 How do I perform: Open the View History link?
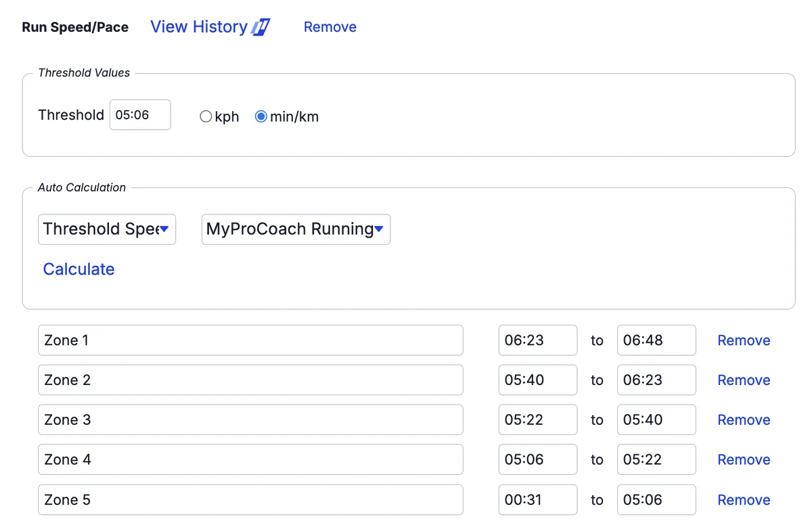(x=198, y=27)
